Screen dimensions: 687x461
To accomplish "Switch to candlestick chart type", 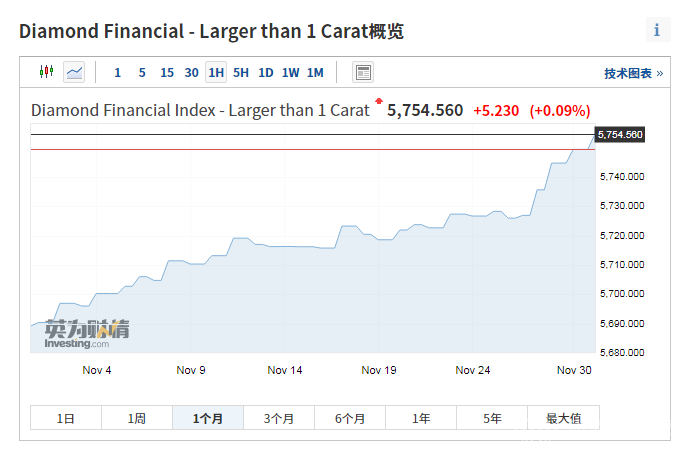I will coord(45,72).
